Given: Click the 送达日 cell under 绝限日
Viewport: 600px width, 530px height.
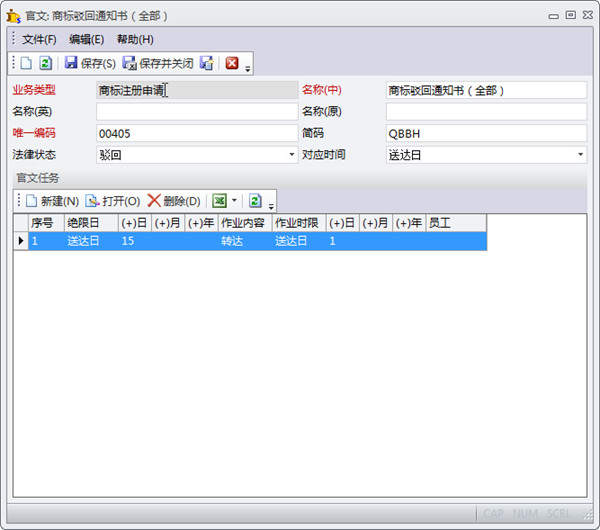Looking at the screenshot, I should (x=91, y=241).
